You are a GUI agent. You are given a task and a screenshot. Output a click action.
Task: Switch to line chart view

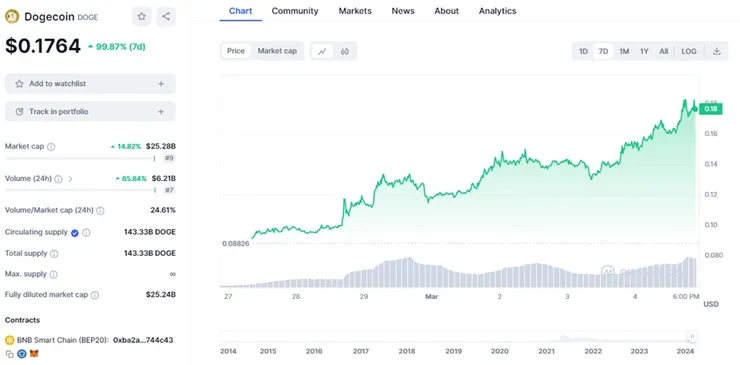[322, 51]
